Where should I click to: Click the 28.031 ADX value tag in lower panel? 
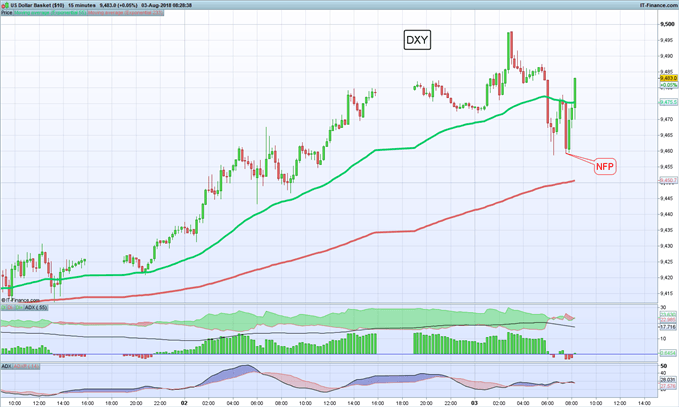[668, 380]
